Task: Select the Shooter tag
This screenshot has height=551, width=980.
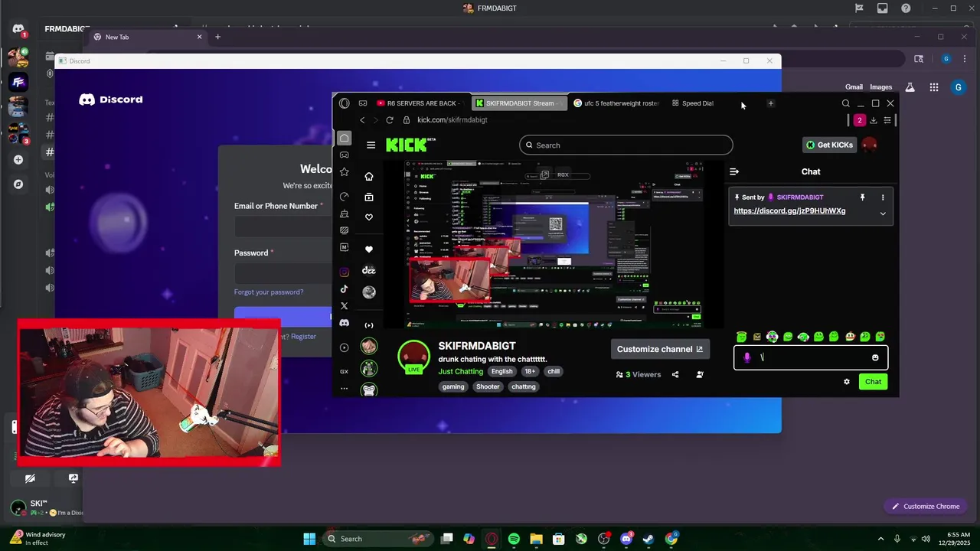Action: [x=488, y=386]
